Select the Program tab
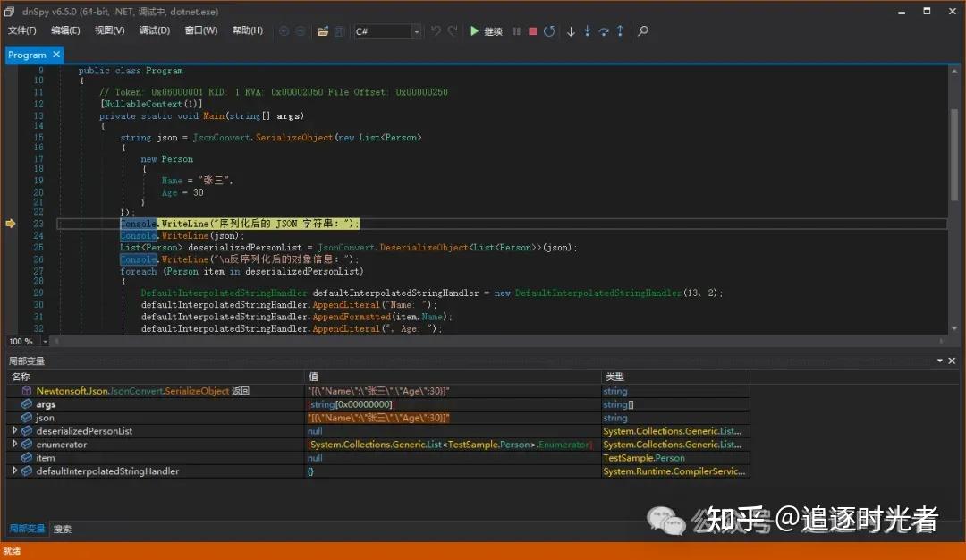966x560 pixels. [27, 55]
